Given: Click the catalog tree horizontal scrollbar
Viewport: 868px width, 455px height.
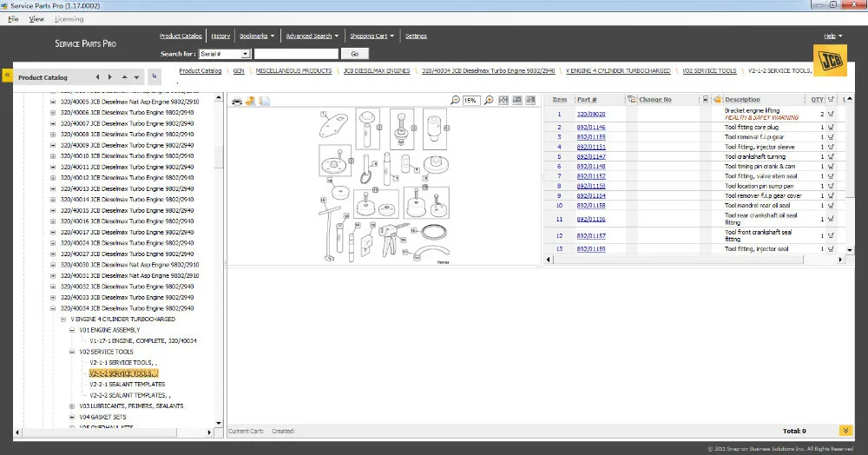Looking at the screenshot, I should [113, 432].
